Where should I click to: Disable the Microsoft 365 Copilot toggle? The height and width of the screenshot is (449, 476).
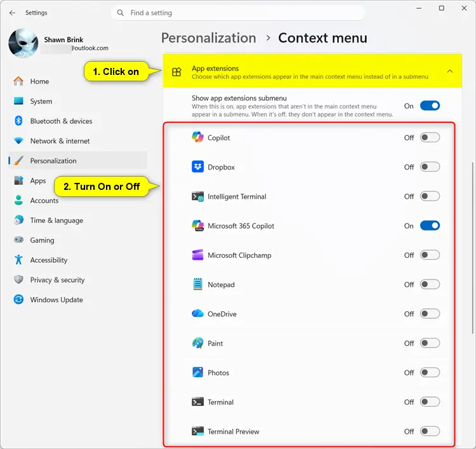pyautogui.click(x=430, y=225)
